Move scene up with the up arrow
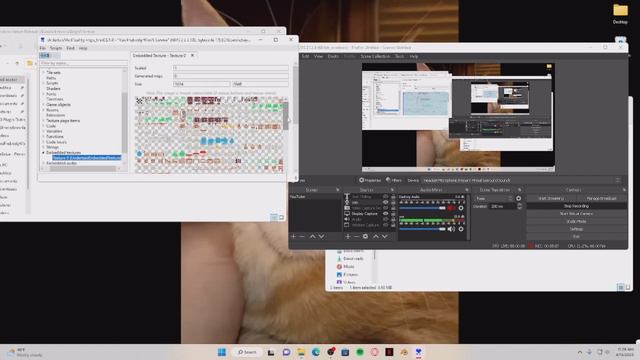The width and height of the screenshot is (640, 360). point(312,236)
